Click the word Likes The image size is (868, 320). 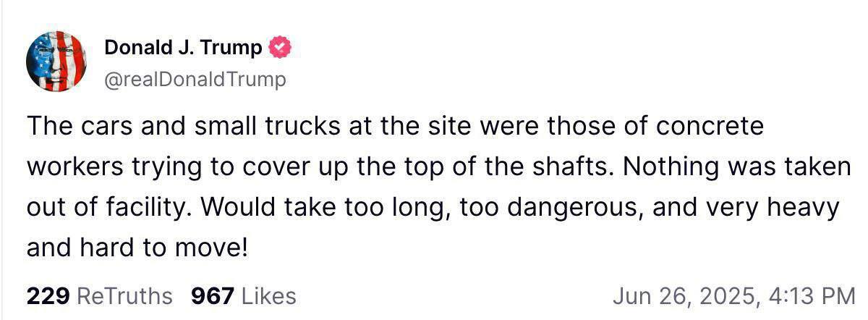point(268,296)
